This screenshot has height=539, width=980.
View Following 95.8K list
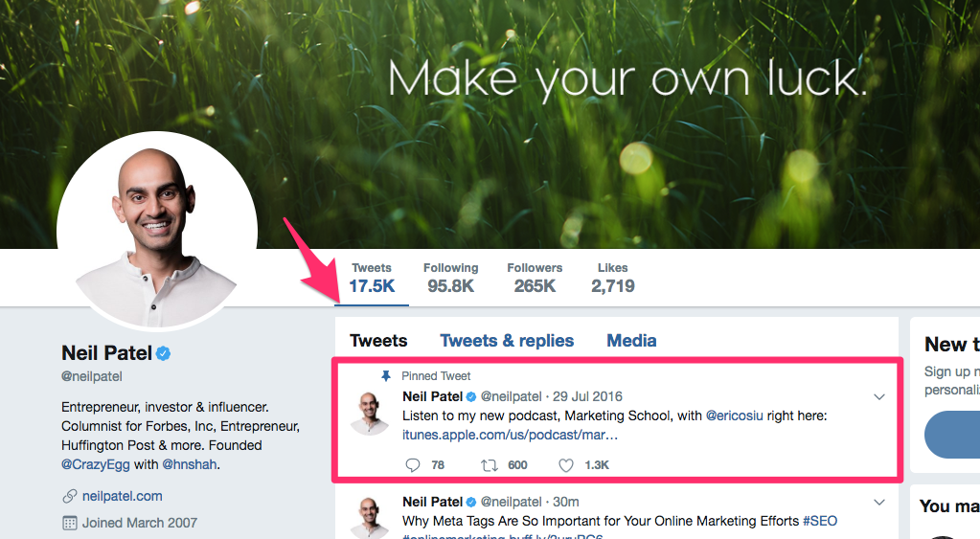pos(450,278)
